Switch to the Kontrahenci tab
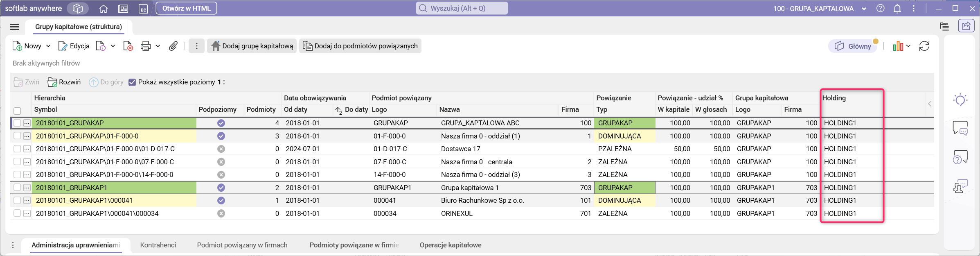 tap(158, 245)
